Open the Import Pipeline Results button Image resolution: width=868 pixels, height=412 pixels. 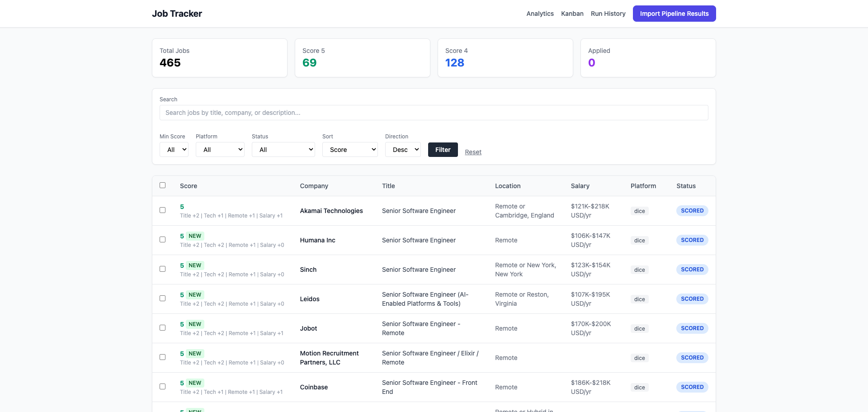(674, 14)
